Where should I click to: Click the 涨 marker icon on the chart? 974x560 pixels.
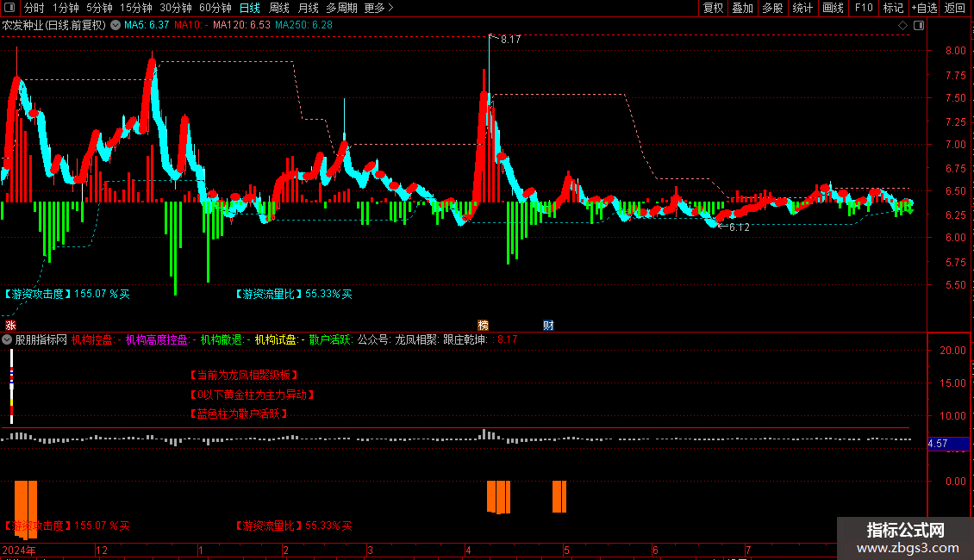click(x=10, y=326)
